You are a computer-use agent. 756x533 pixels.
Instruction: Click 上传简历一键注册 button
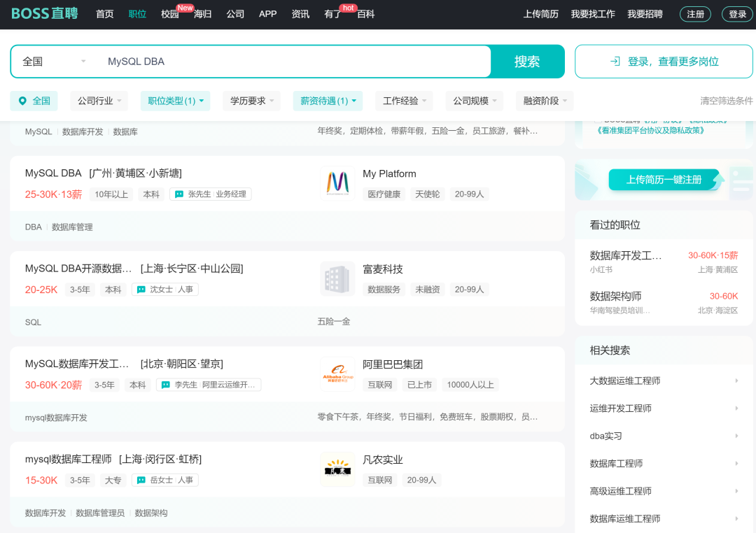point(664,180)
